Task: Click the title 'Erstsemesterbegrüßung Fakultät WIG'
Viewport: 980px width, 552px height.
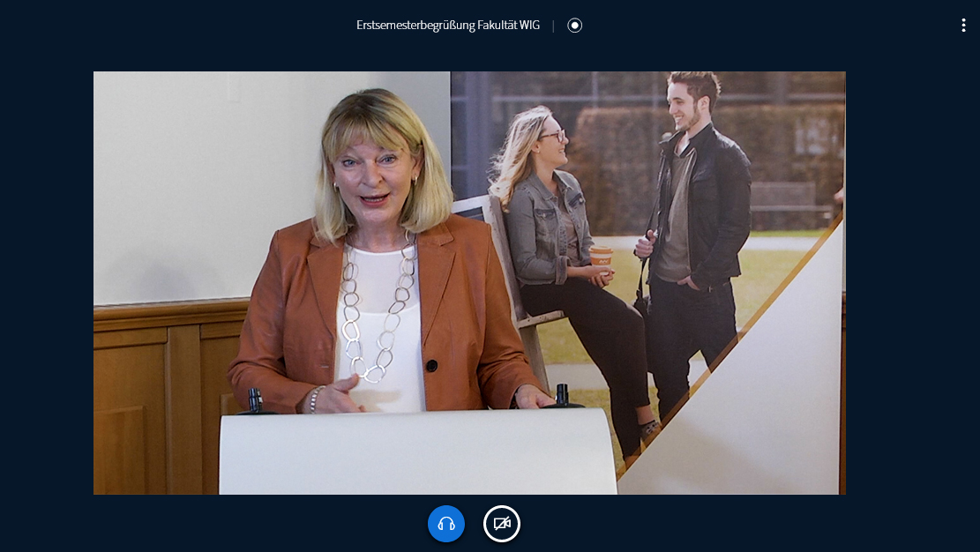Action: 448,26
